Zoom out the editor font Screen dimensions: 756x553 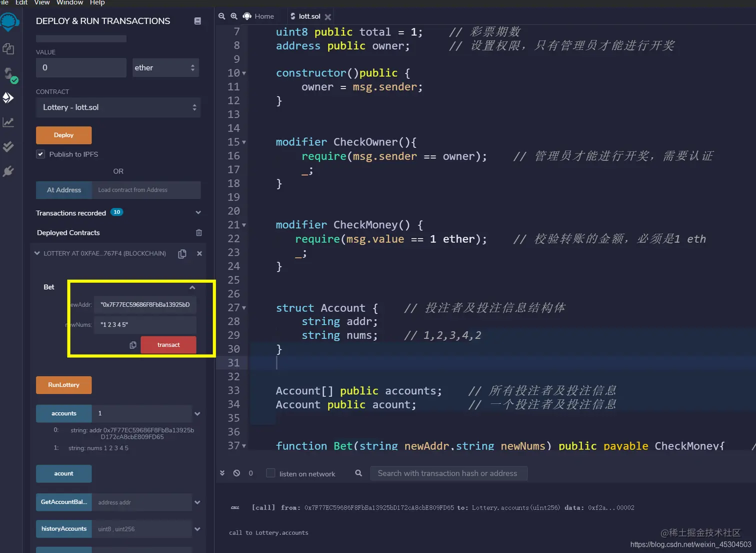(222, 16)
